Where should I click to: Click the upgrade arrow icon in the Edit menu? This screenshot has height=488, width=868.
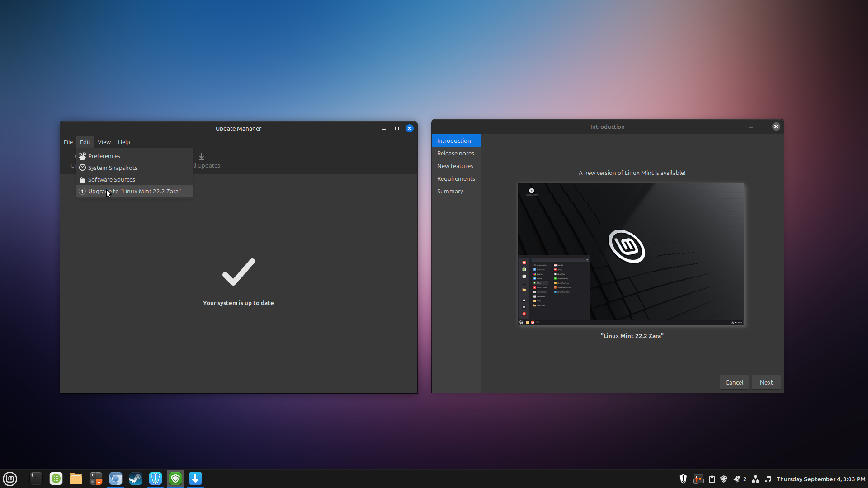coord(82,191)
